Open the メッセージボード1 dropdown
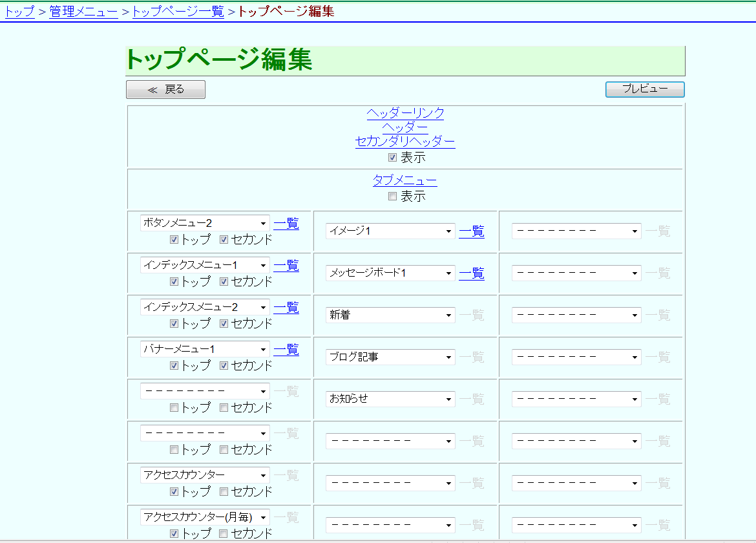This screenshot has height=543, width=756. [390, 273]
